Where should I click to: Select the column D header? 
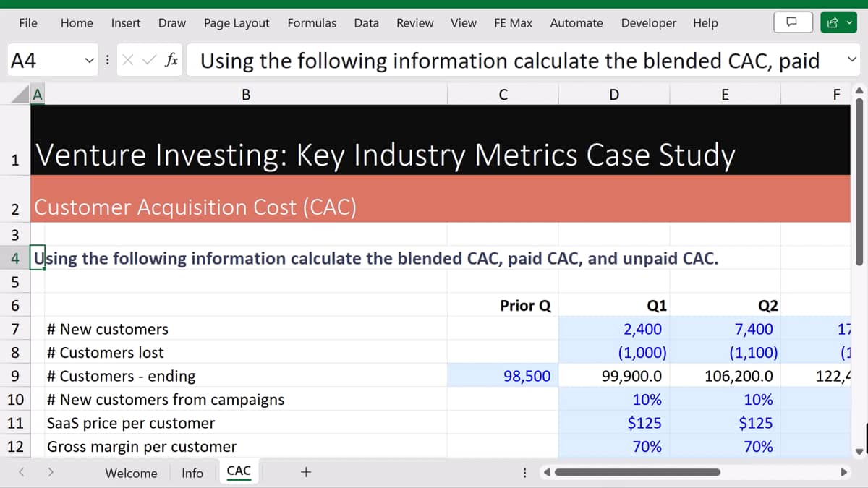(x=614, y=94)
